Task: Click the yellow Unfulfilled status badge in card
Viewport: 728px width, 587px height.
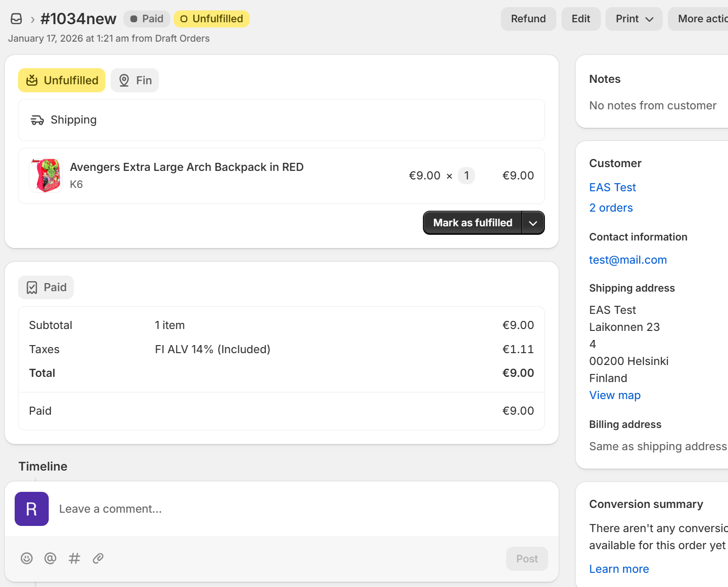Action: tap(62, 80)
